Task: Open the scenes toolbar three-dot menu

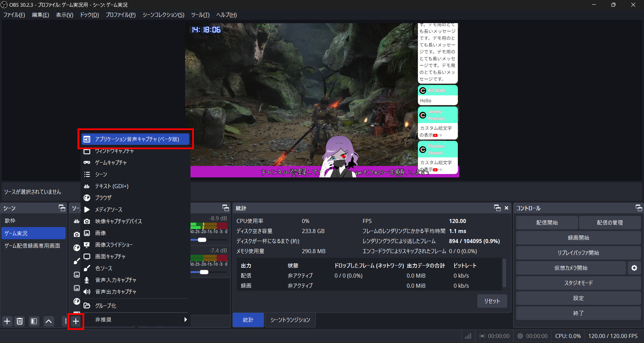Action: point(65,321)
